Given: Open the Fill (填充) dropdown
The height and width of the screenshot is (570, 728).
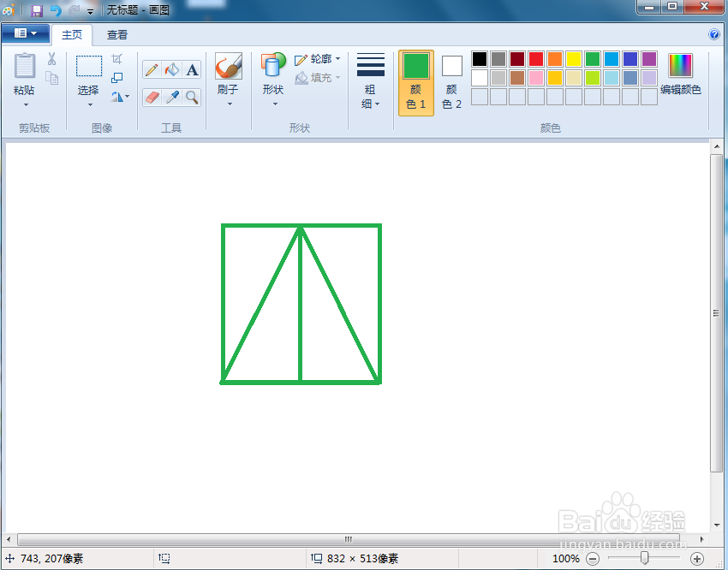Looking at the screenshot, I should 318,77.
